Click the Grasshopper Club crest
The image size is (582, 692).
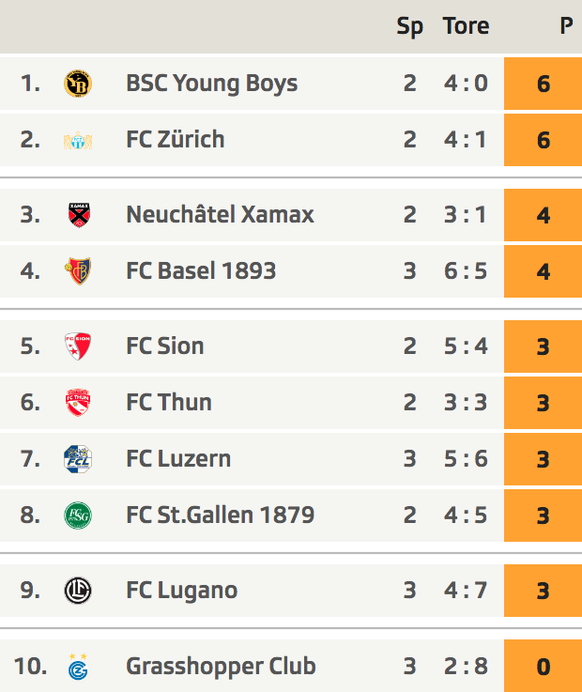(78, 666)
